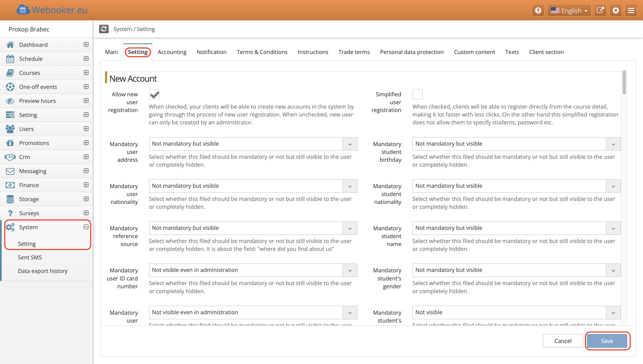
Task: Open the English language dropdown
Action: [569, 10]
